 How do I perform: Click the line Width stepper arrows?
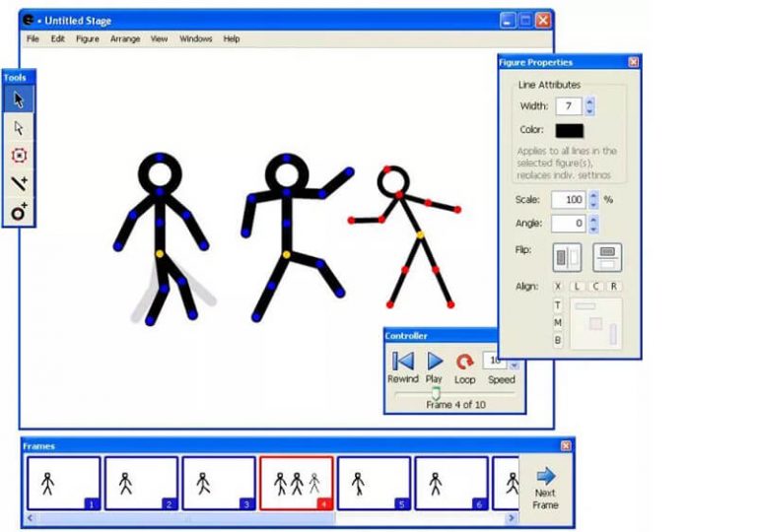pyautogui.click(x=589, y=105)
